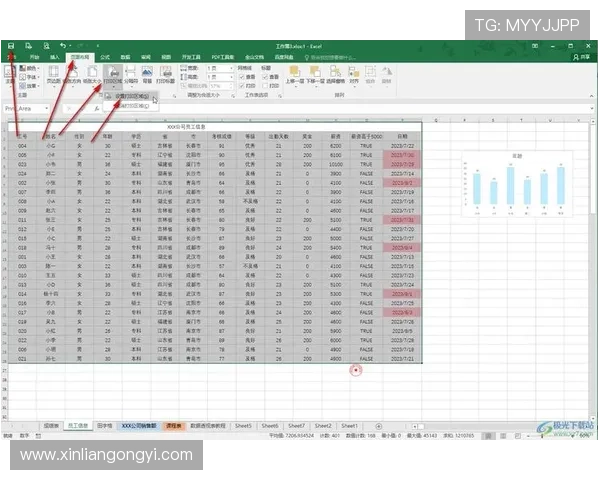Image resolution: width=600 pixels, height=480 pixels.
Task: Click the Themes (主题) icon
Action: 10,75
